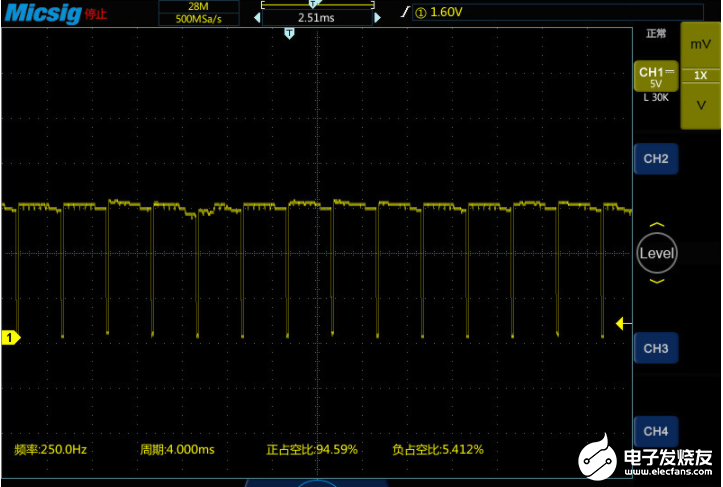
Task: Tap the 正占空比:94.59% measurement
Action: tap(312, 450)
